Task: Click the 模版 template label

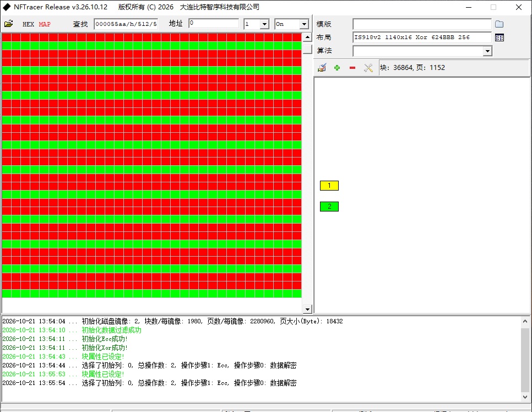Action: [x=324, y=24]
